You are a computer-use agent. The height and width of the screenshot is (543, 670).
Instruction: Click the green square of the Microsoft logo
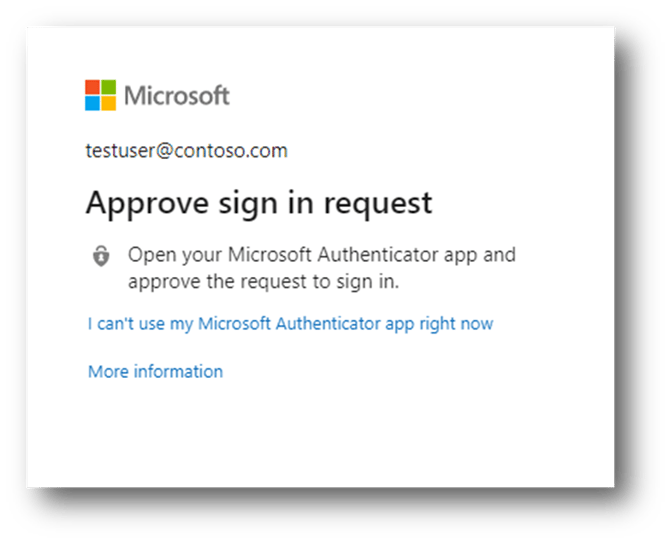pyautogui.click(x=107, y=87)
